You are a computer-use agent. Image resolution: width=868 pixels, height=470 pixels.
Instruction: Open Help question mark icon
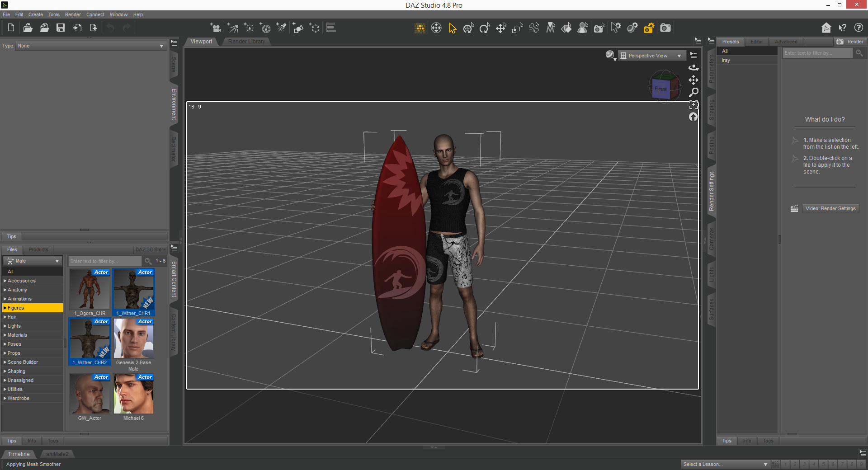(859, 28)
